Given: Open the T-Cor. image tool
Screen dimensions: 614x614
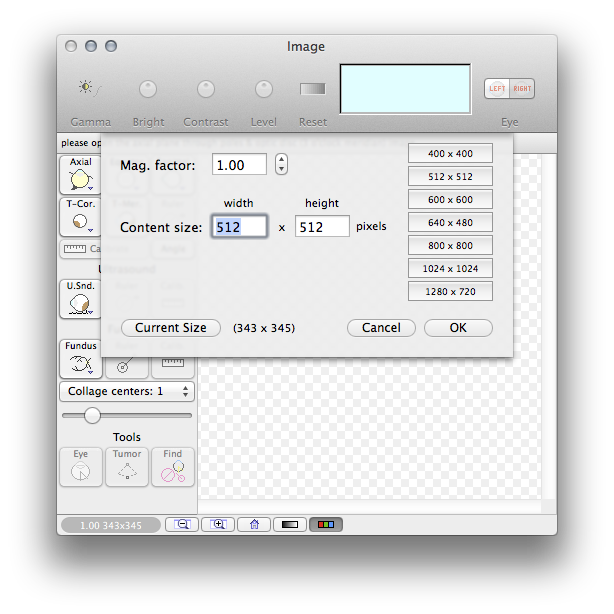Looking at the screenshot, I should pyautogui.click(x=80, y=217).
